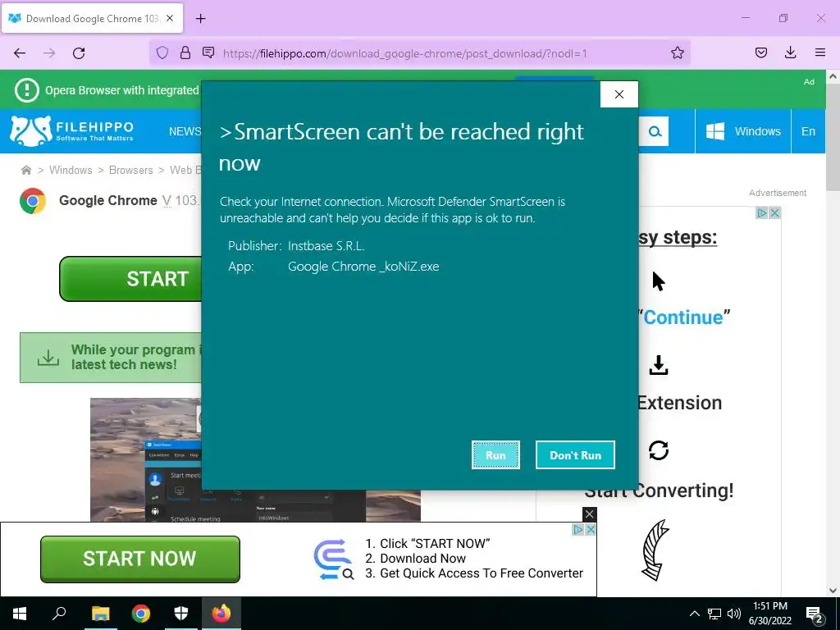
Task: Close the Download Google Chrome tab
Action: [170, 18]
